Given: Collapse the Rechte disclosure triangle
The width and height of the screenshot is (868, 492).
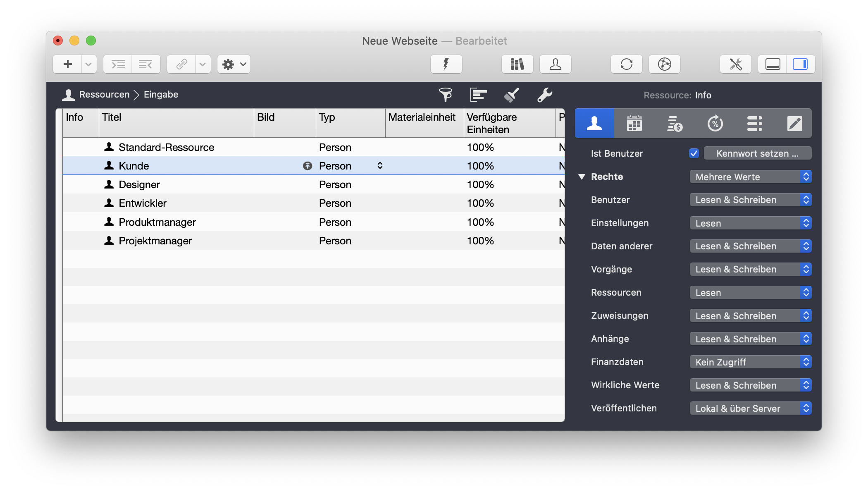Looking at the screenshot, I should pyautogui.click(x=582, y=177).
